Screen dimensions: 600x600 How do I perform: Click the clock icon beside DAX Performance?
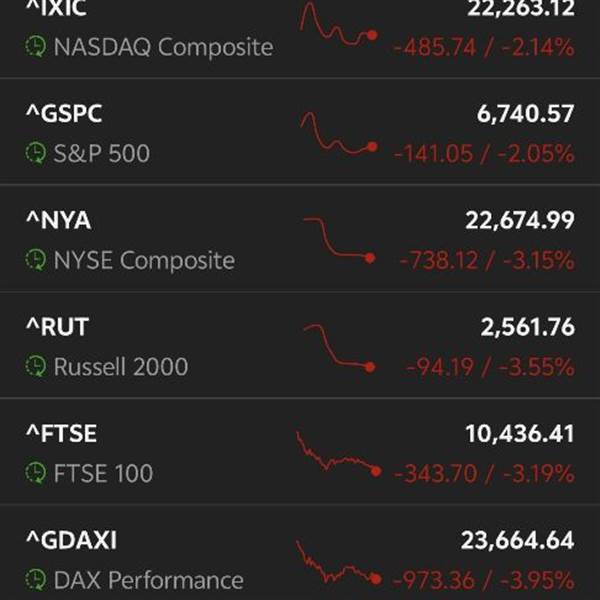coord(36,580)
